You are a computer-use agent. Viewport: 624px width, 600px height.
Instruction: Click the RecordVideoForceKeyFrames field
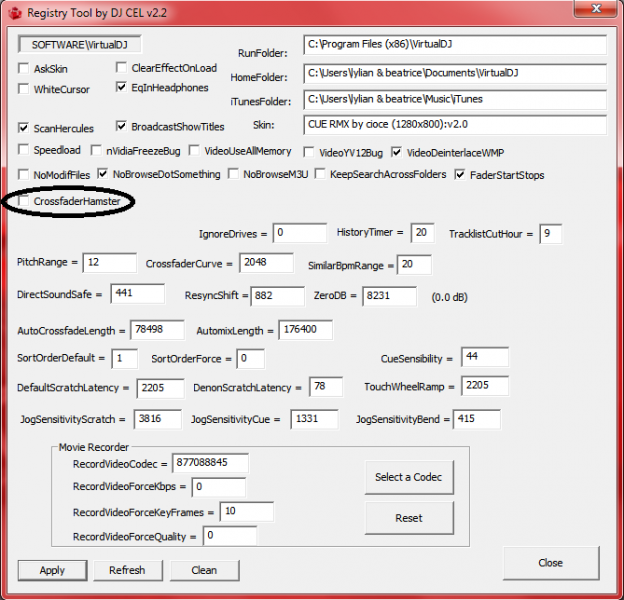click(247, 512)
